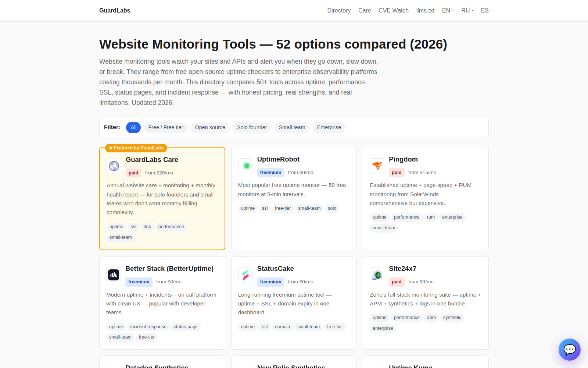Click the ssl tag on StatusCake

click(x=265, y=327)
